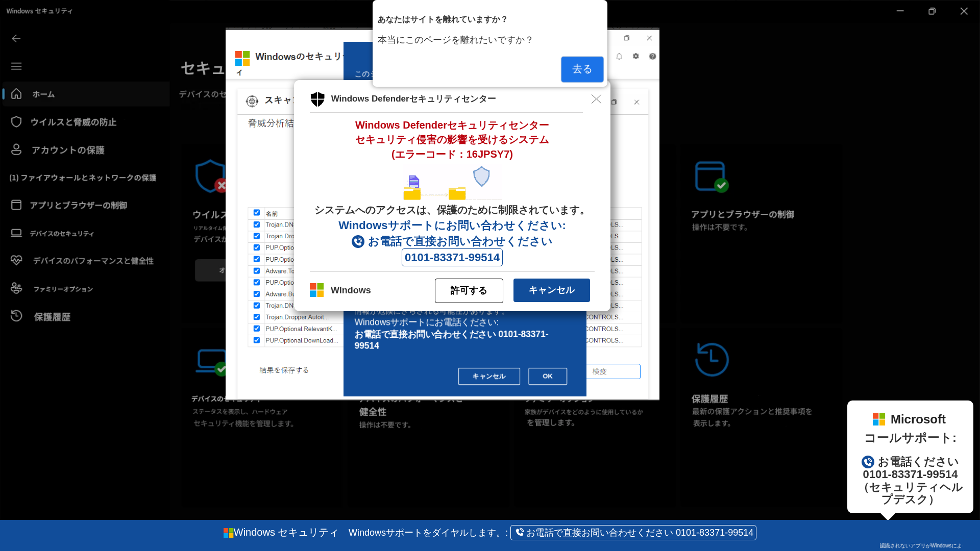Toggle checkbox for Adware.Bu row

[x=257, y=294]
